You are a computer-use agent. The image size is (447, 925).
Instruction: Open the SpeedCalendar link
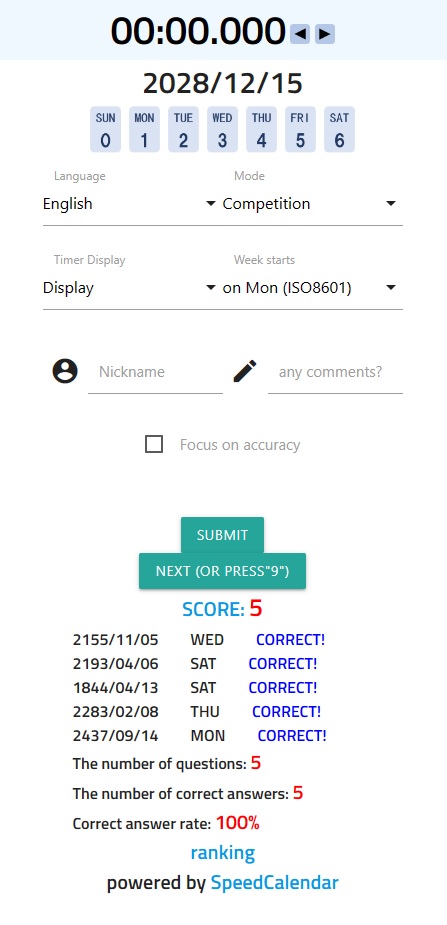(x=275, y=883)
